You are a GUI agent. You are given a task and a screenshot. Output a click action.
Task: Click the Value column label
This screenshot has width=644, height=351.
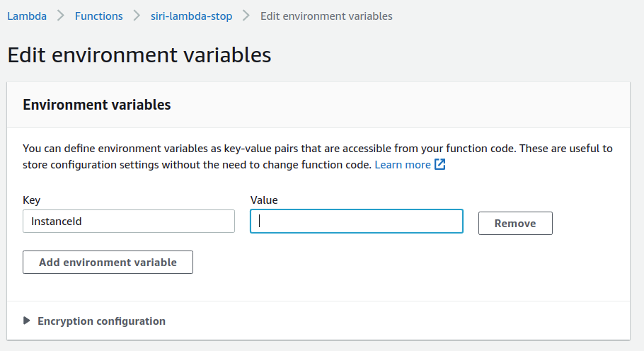tap(264, 200)
